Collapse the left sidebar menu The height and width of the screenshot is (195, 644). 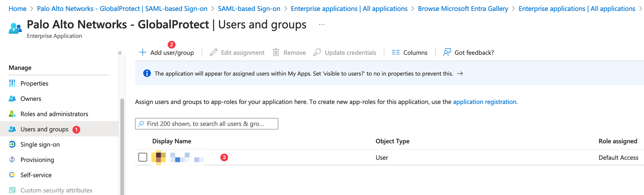pos(120,53)
